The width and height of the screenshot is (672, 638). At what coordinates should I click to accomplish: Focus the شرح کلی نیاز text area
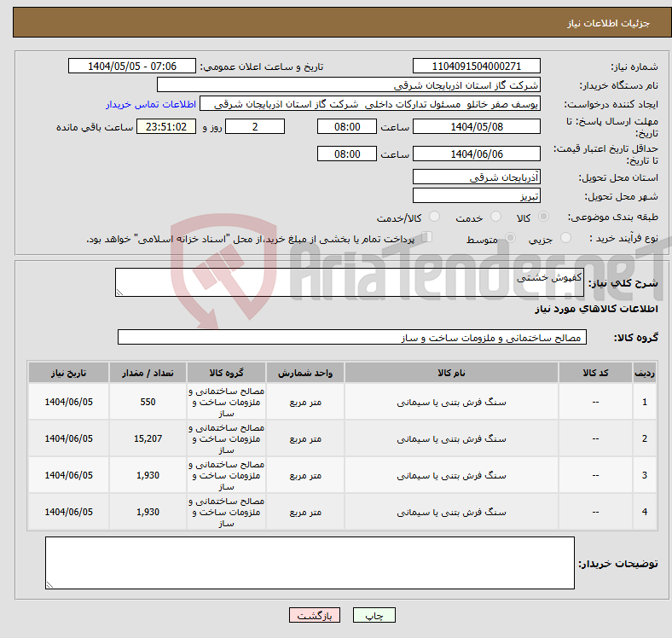pos(350,283)
